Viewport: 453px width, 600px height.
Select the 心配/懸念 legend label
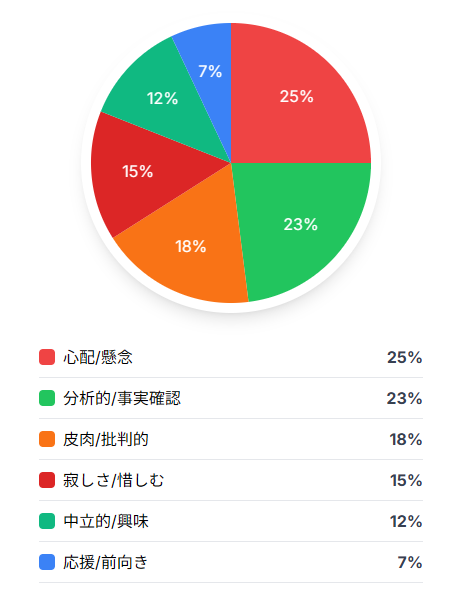tap(98, 357)
